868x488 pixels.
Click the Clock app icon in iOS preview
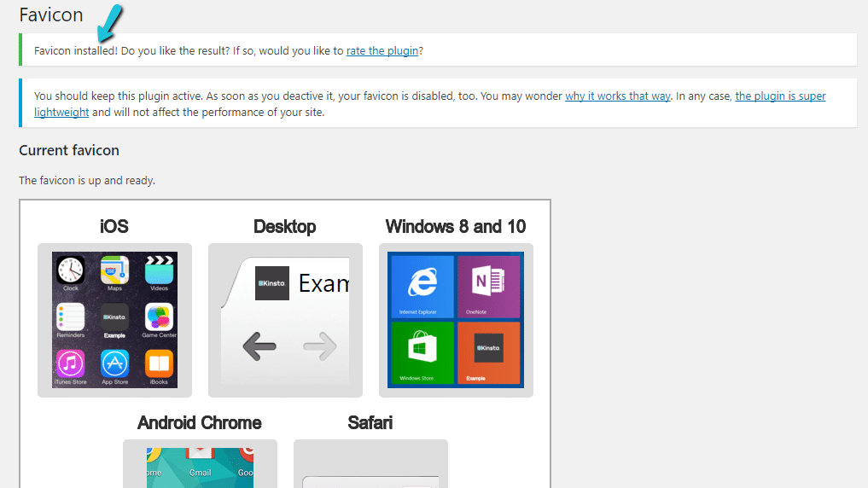click(x=71, y=270)
